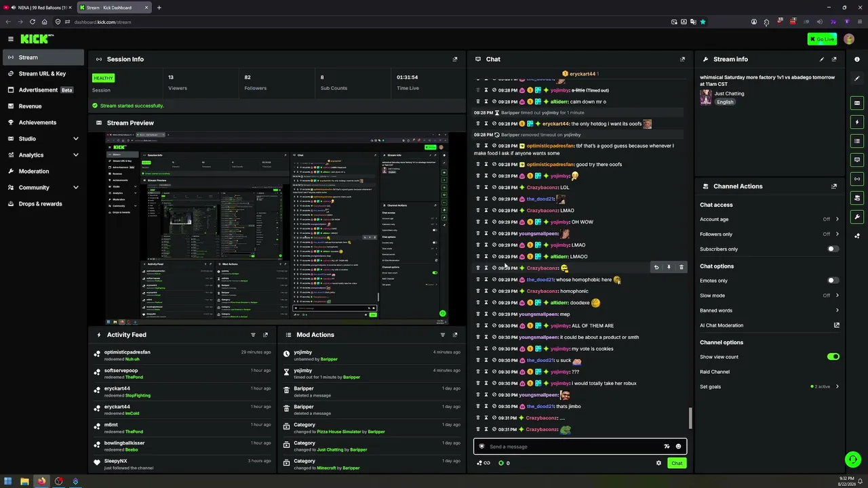Open Banned words settings
868x488 pixels.
pyautogui.click(x=769, y=310)
